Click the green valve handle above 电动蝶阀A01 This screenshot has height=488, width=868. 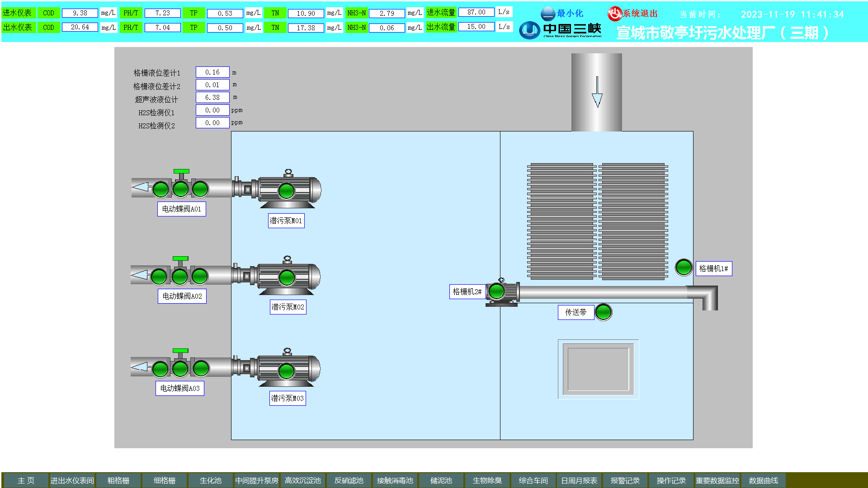(181, 172)
